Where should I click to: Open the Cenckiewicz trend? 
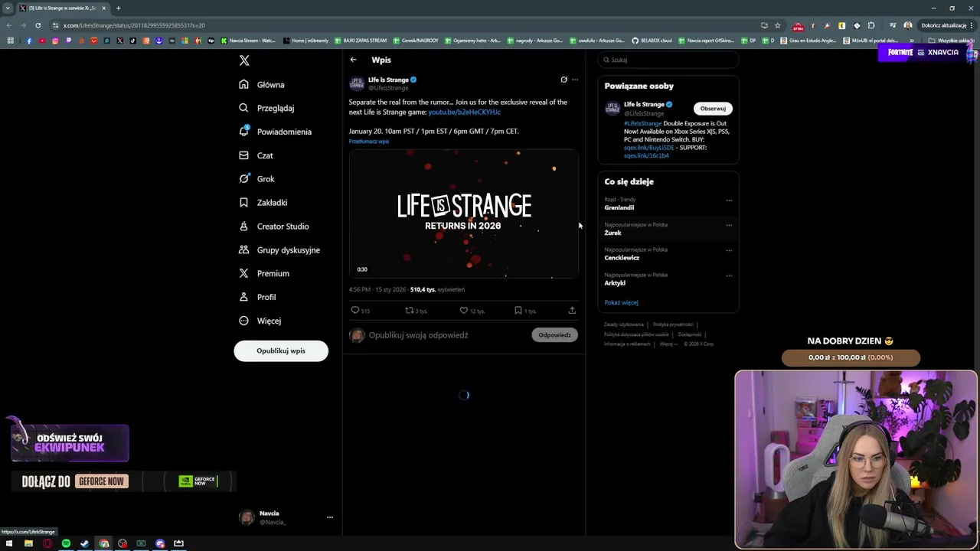pos(622,258)
